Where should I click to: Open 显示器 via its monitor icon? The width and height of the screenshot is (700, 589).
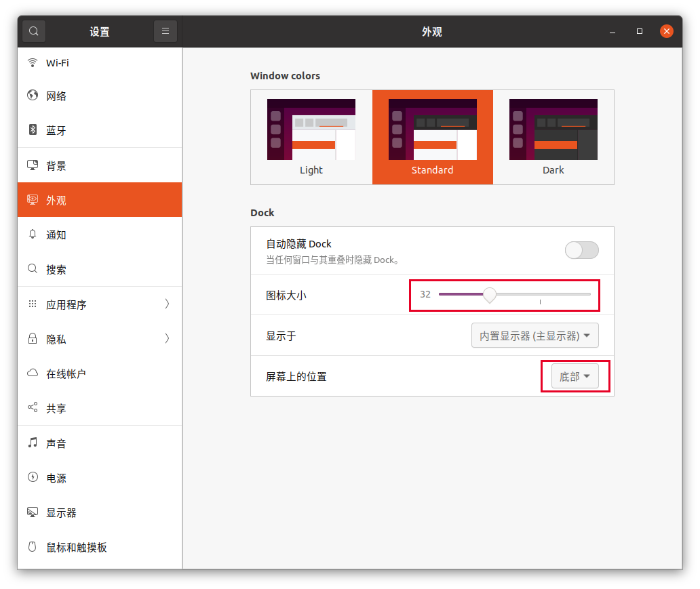point(33,512)
